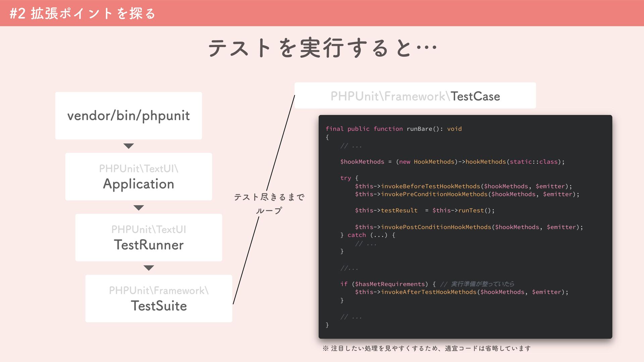The width and height of the screenshot is (644, 362).
Task: Click the 'invokeAfterTestHookMethods' code line
Action: pos(462,292)
